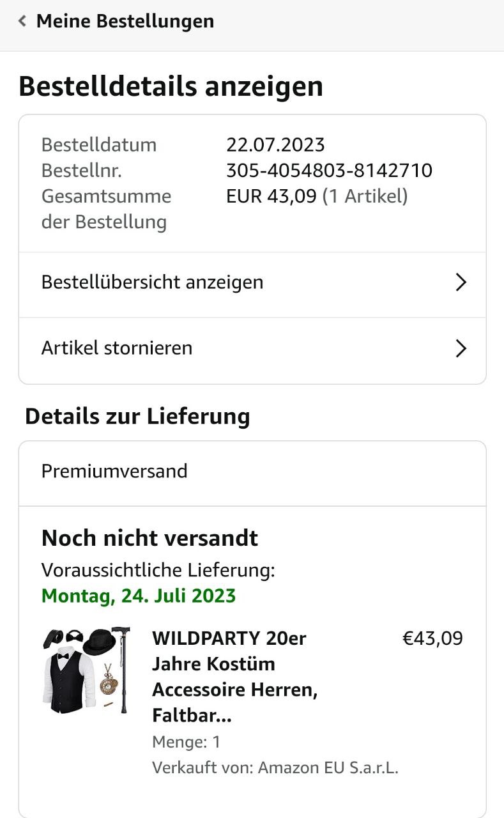Click the Menge: 1 quantity text

(x=186, y=742)
